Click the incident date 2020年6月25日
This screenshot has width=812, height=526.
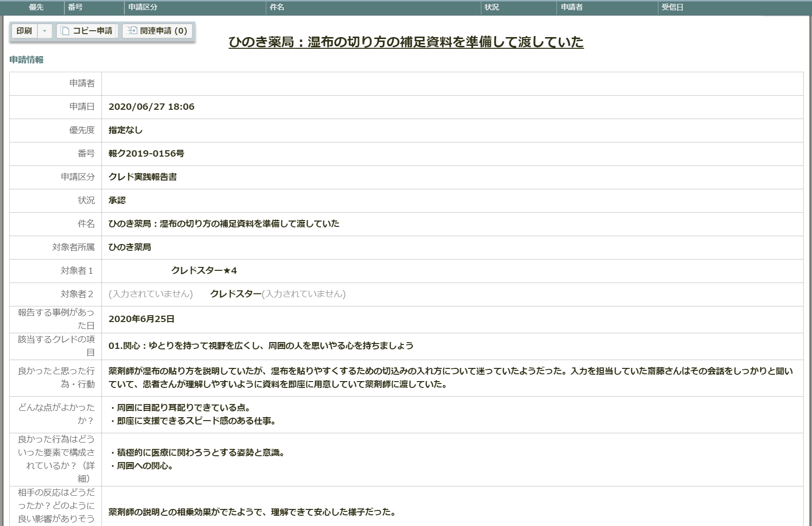(x=141, y=319)
